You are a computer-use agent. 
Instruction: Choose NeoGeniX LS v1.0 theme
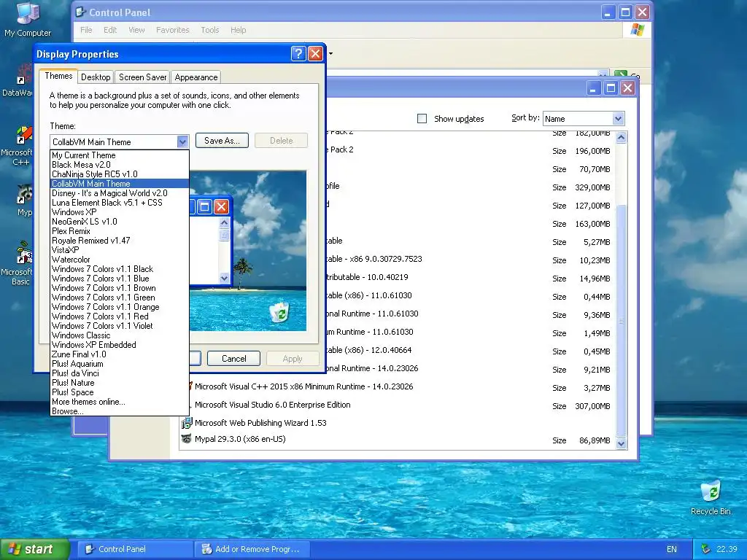coord(120,222)
